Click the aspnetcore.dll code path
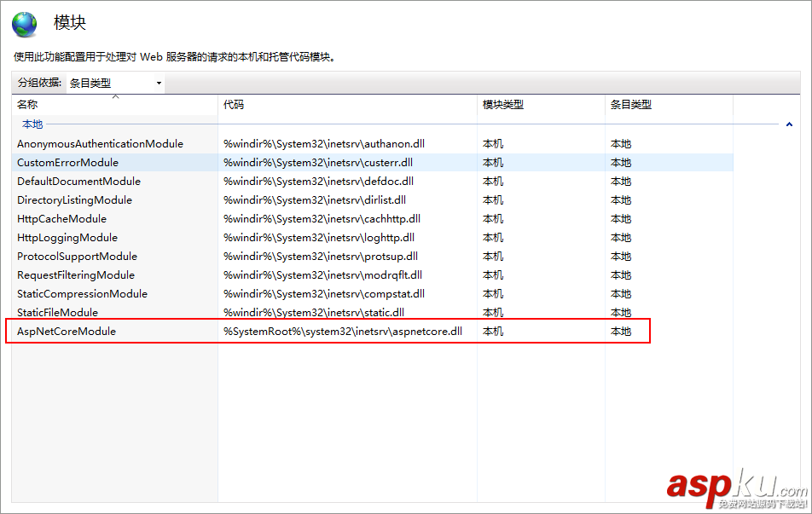Viewport: 812px width, 514px height. click(343, 332)
